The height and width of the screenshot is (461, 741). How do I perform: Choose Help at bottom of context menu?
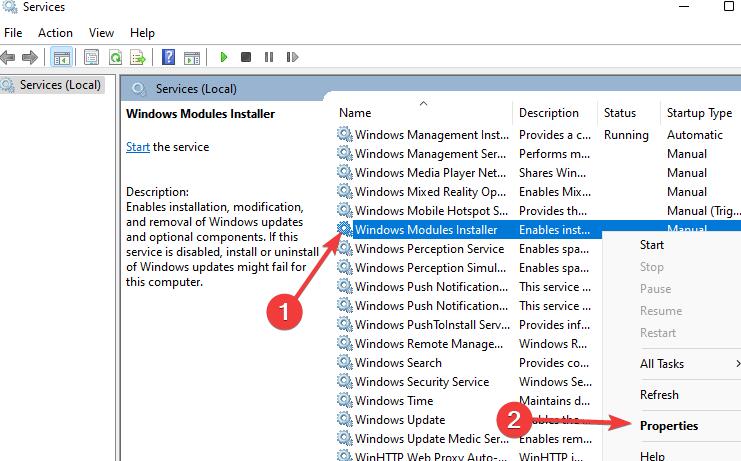click(652, 456)
